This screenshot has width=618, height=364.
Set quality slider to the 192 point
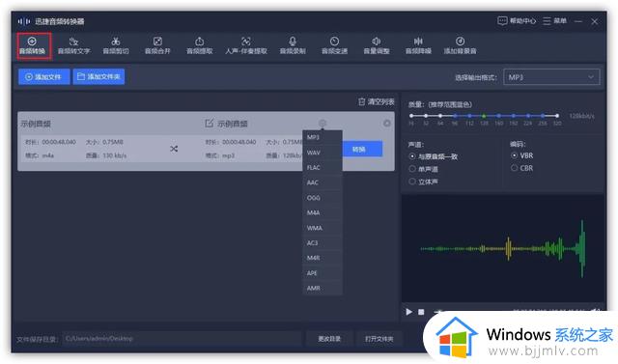point(513,116)
